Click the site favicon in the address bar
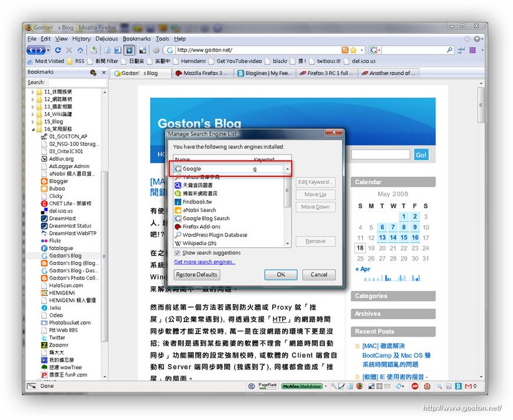The height and width of the screenshot is (420, 513). pos(169,50)
